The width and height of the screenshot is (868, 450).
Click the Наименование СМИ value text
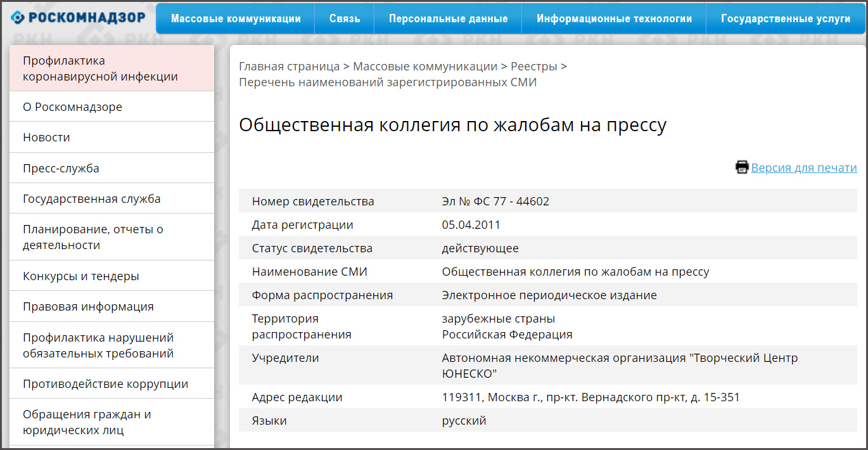point(576,272)
